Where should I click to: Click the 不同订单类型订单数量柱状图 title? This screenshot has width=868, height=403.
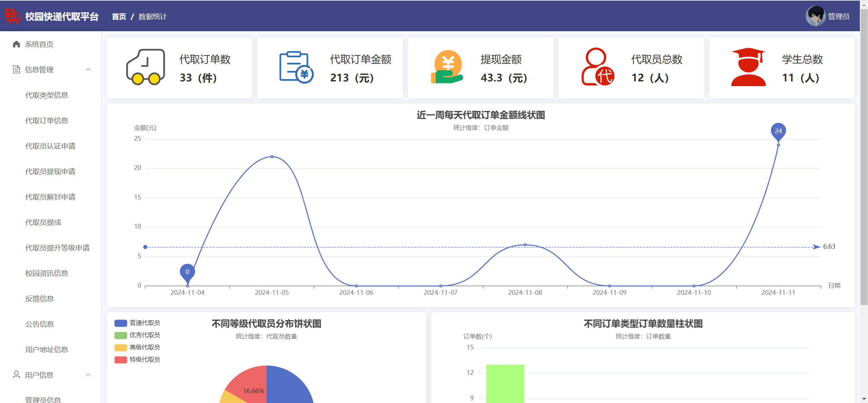point(643,324)
